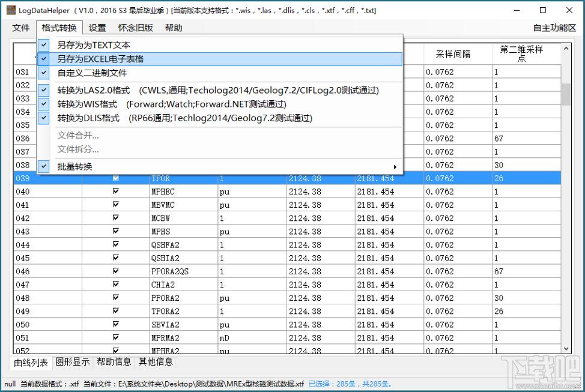Switch to 曲线列表 tab
This screenshot has width=585, height=392.
pos(31,363)
